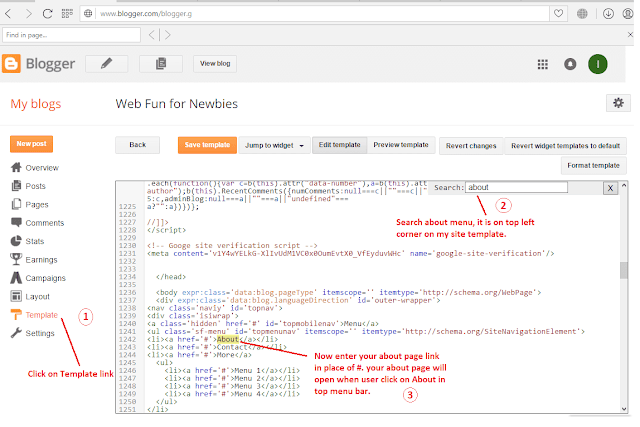Click the browser forward arrow
640x427 pixels.
click(x=28, y=14)
